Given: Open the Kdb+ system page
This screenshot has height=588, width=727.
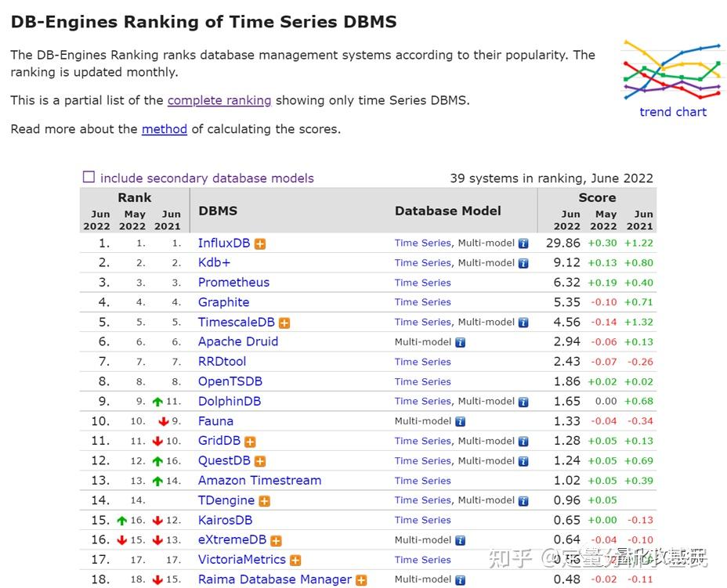Looking at the screenshot, I should pos(214,263).
